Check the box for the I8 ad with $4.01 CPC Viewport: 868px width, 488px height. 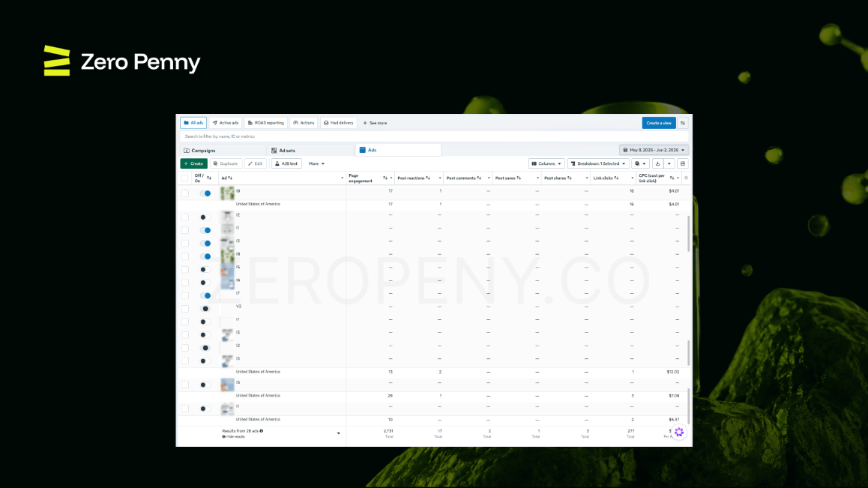point(185,193)
